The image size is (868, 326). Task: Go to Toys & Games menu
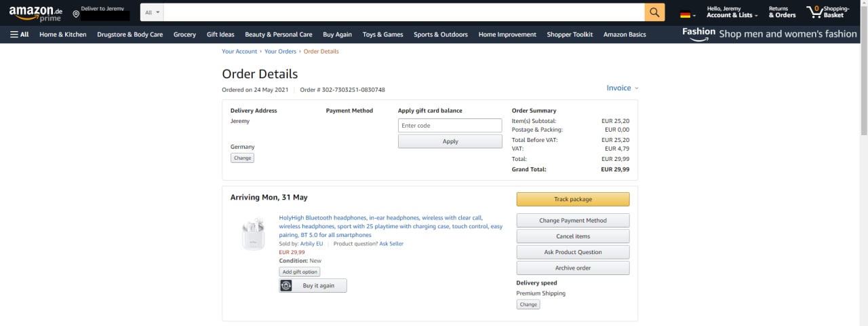tap(382, 35)
